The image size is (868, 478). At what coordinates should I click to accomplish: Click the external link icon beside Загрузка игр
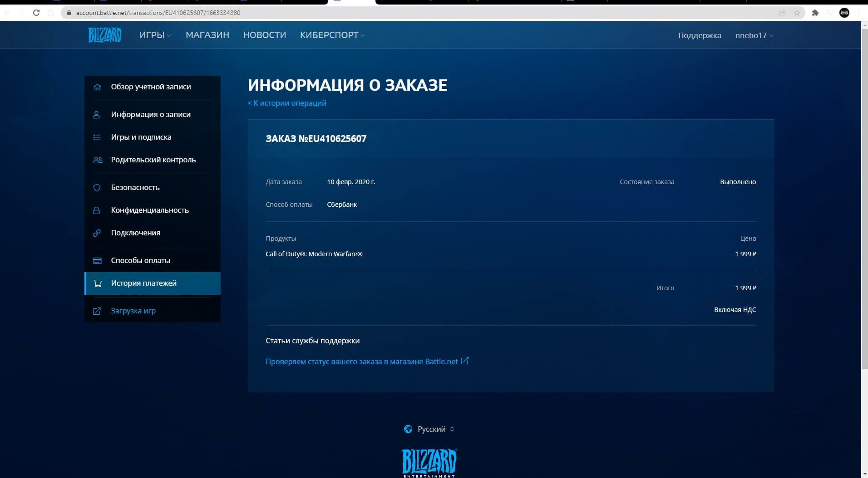pyautogui.click(x=97, y=311)
